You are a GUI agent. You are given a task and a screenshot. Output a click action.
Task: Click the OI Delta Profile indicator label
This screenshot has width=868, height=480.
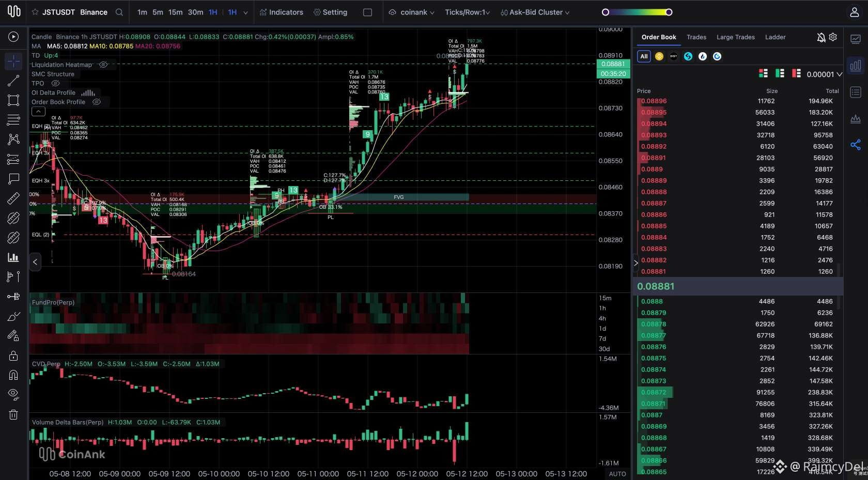53,92
